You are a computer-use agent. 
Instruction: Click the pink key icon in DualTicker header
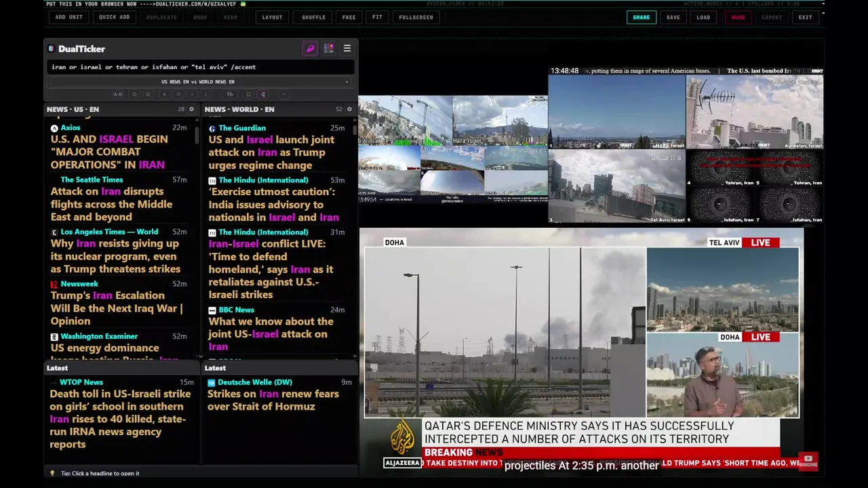pyautogui.click(x=310, y=49)
